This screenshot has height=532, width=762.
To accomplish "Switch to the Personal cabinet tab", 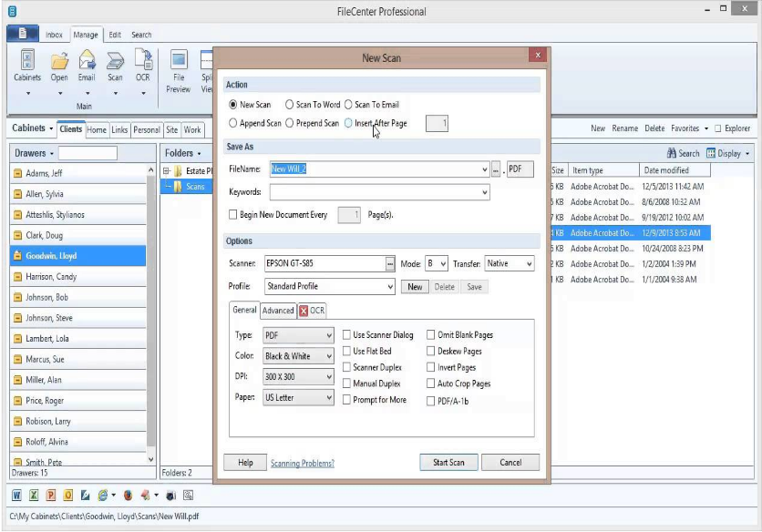I will click(x=146, y=129).
